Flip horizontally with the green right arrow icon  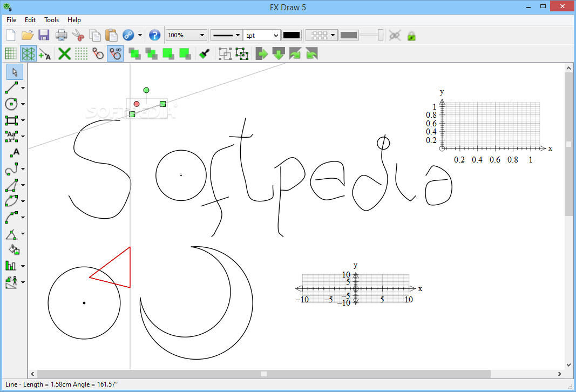(x=262, y=53)
